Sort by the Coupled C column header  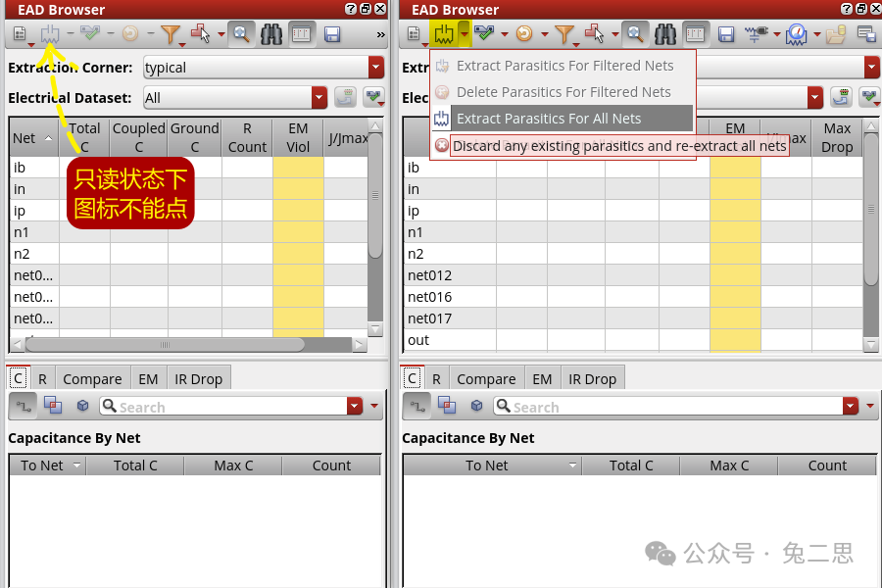(x=138, y=137)
